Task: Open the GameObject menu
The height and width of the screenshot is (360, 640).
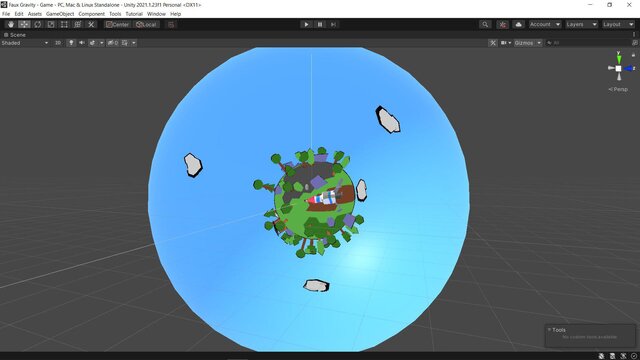Action: tap(60, 14)
